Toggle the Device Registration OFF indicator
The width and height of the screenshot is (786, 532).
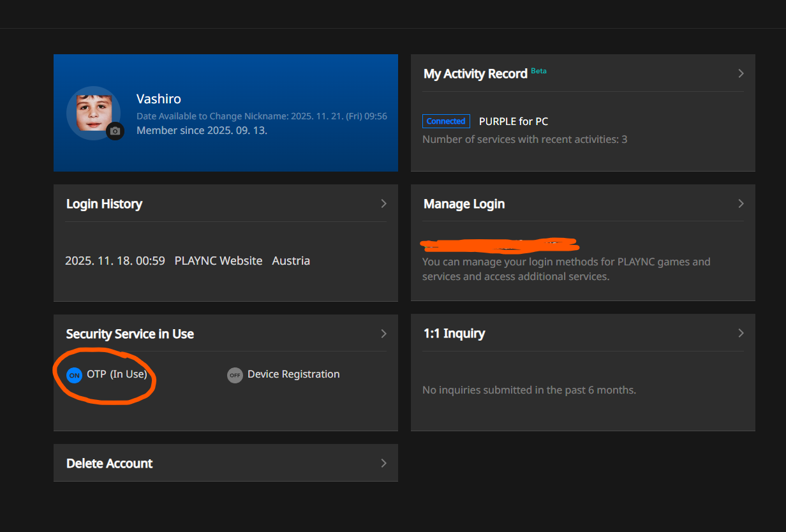(235, 375)
